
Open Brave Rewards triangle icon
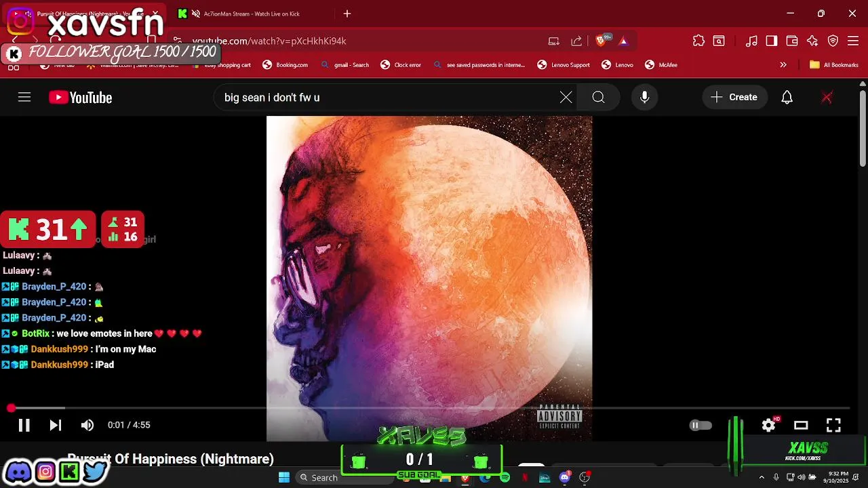click(623, 41)
